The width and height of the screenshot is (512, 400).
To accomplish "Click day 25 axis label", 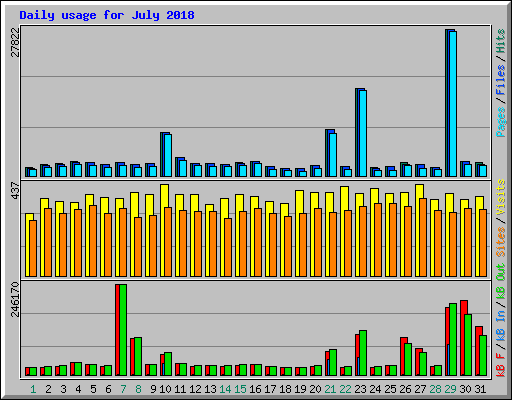I will pos(390,389).
